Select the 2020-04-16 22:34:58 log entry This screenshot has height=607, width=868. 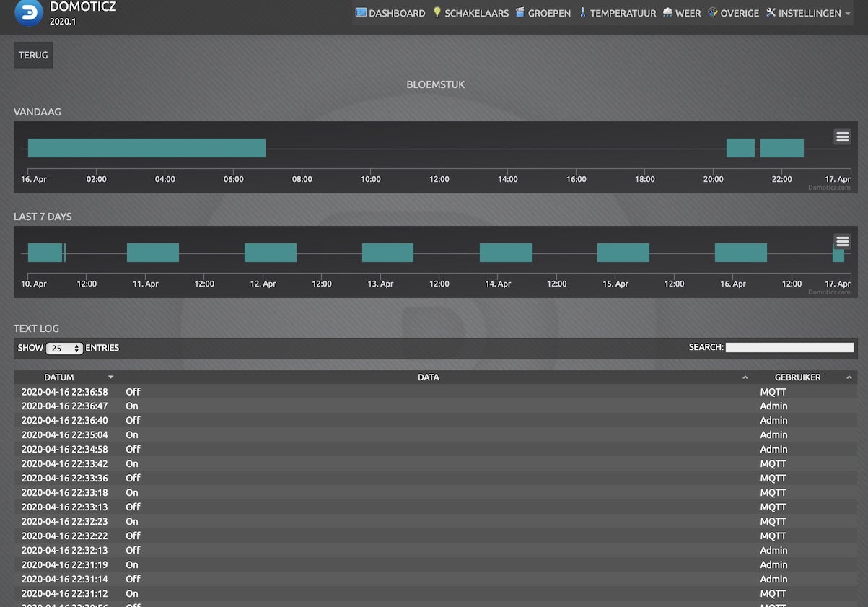[x=435, y=449]
